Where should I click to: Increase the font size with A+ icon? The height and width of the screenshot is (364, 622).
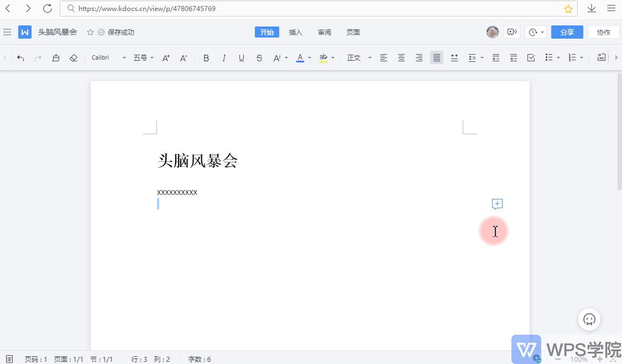(x=166, y=57)
